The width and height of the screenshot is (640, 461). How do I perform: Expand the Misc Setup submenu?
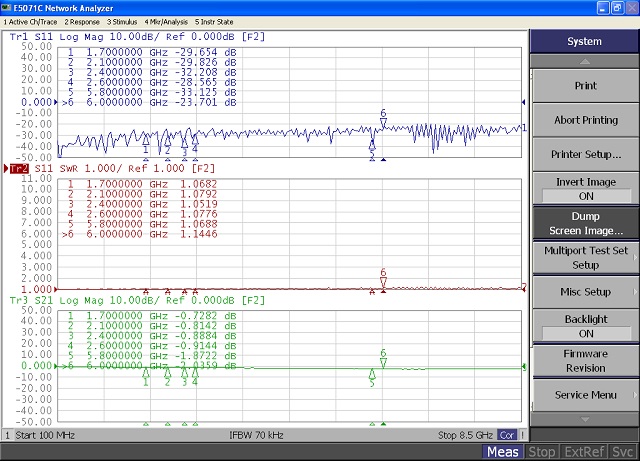click(x=585, y=292)
